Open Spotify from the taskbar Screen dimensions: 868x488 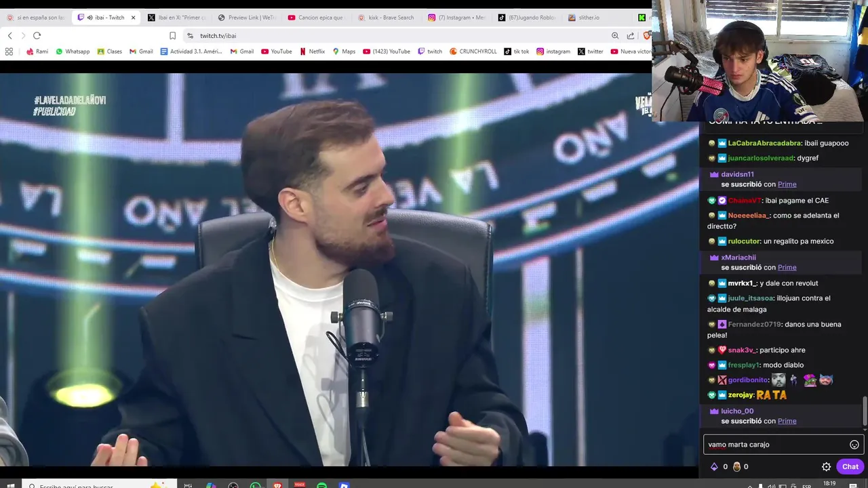(321, 485)
